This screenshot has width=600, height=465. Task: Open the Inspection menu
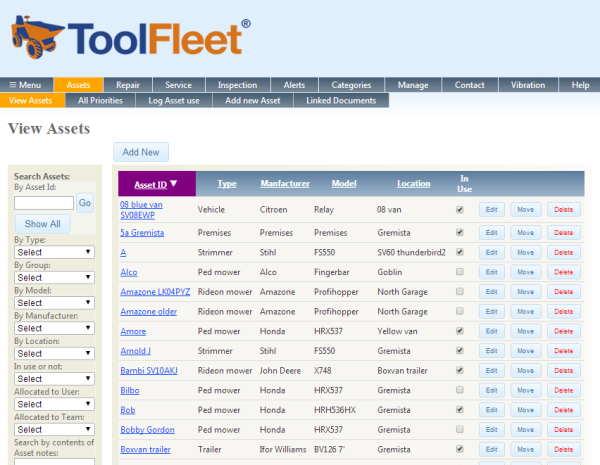tap(238, 85)
